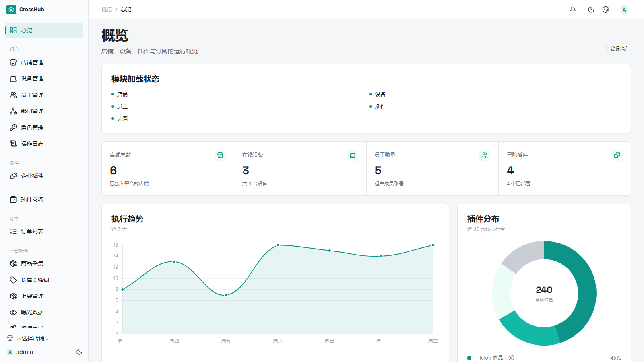Click the admin user label
The width and height of the screenshot is (644, 362).
click(x=25, y=352)
